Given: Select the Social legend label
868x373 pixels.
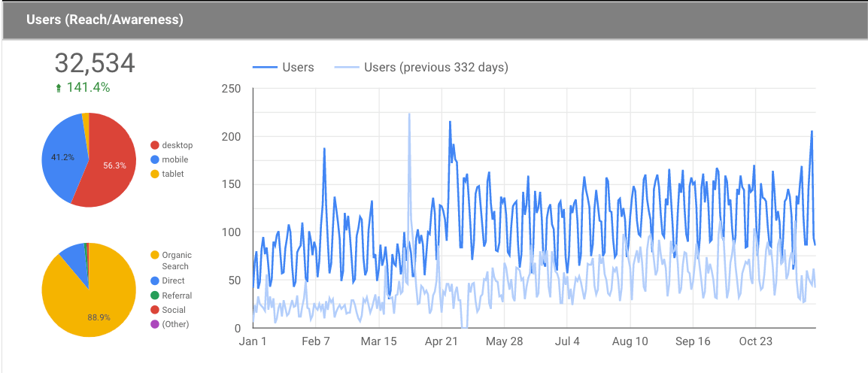Looking at the screenshot, I should [x=174, y=310].
